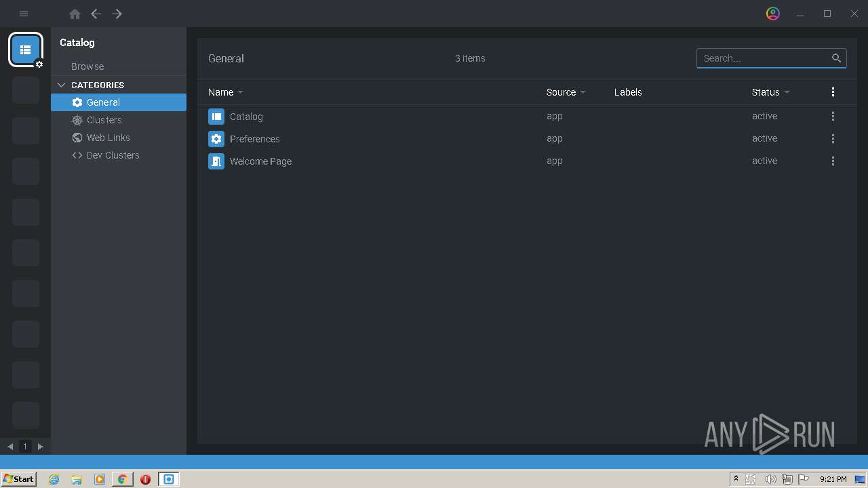Image resolution: width=868 pixels, height=488 pixels.
Task: Open the media player taskbar icon
Action: point(100,479)
